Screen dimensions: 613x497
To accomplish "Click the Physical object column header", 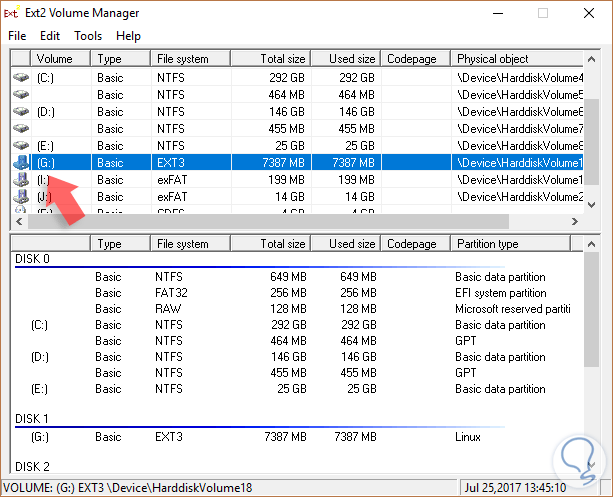I will click(x=517, y=59).
